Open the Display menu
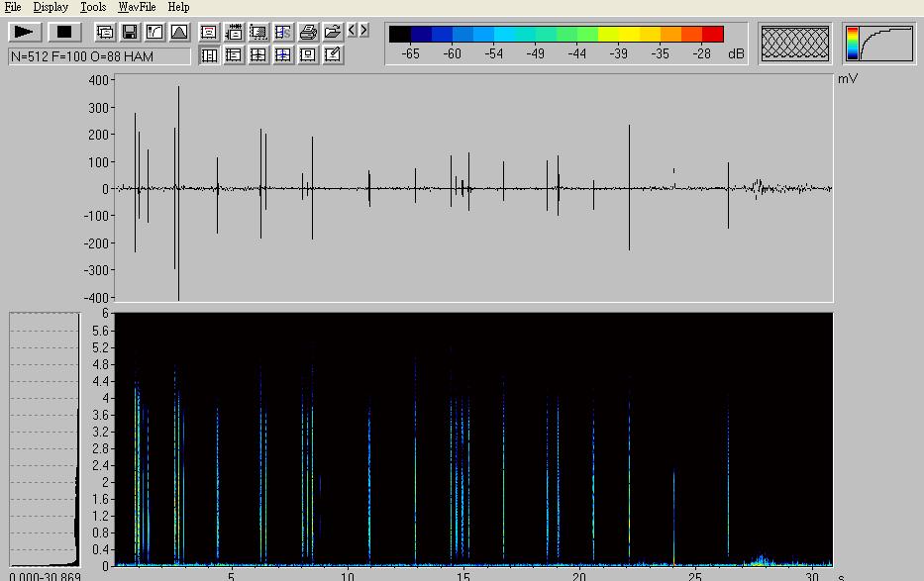 coord(51,7)
